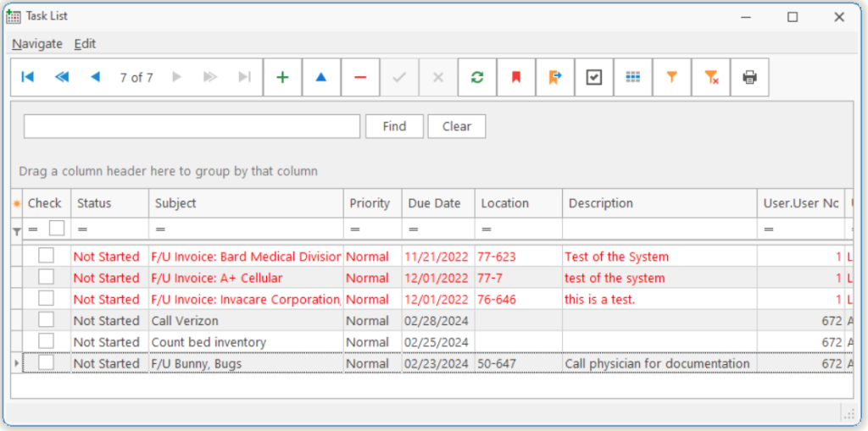Click the Find button
Viewport: 868px width, 431px height.
click(x=394, y=126)
